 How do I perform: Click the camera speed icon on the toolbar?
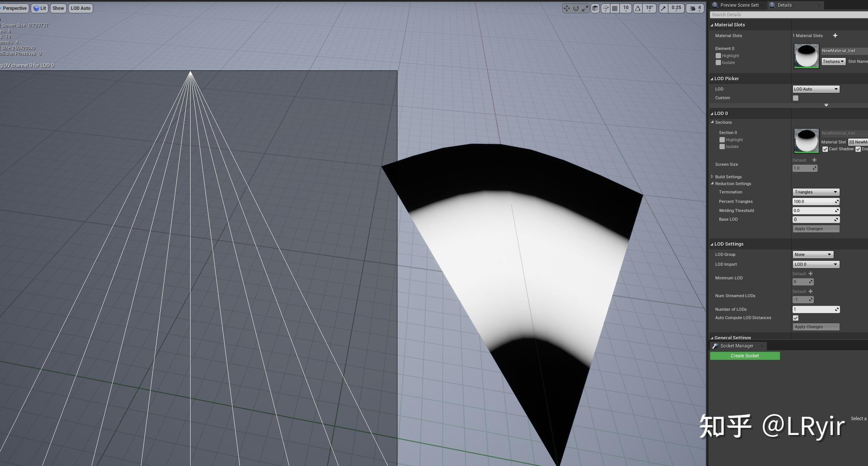[x=692, y=8]
